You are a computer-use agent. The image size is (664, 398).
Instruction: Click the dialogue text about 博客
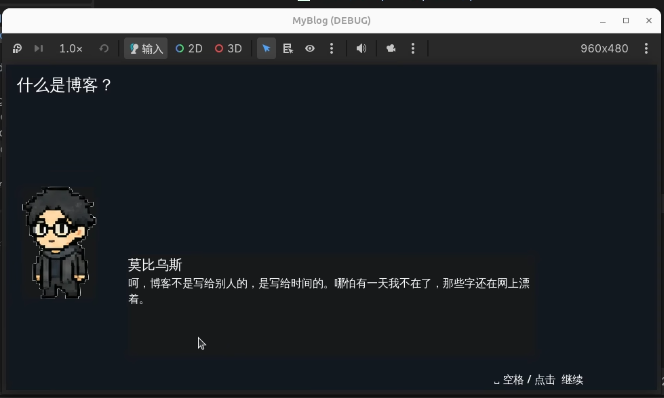[329, 290]
